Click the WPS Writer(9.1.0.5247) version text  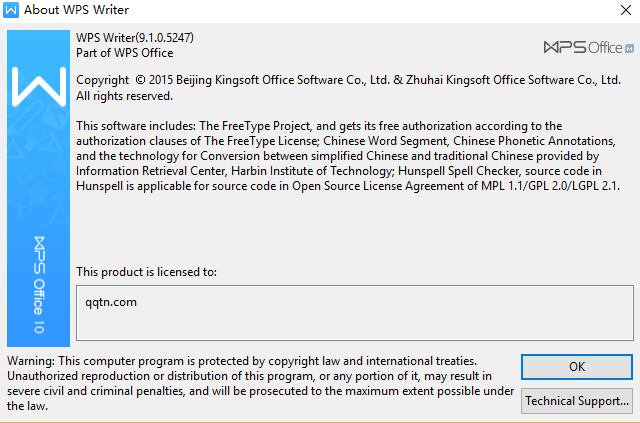(135, 38)
